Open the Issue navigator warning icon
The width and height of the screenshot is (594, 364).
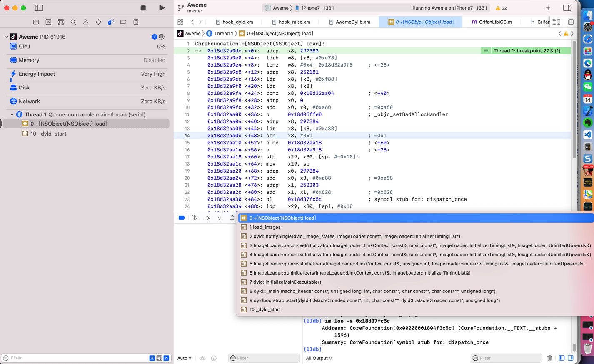[x=86, y=22]
